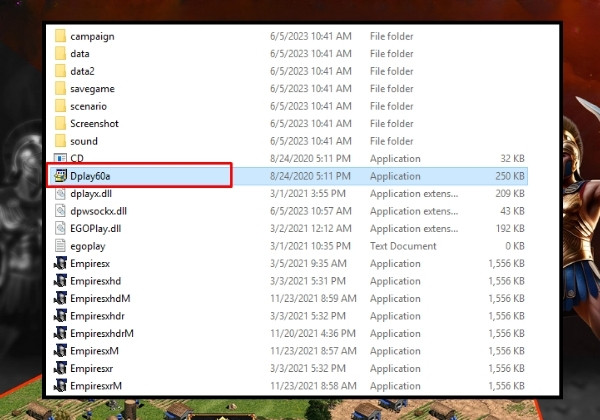Select the Empiresxhdr application icon
The width and height of the screenshot is (600, 420).
60,316
